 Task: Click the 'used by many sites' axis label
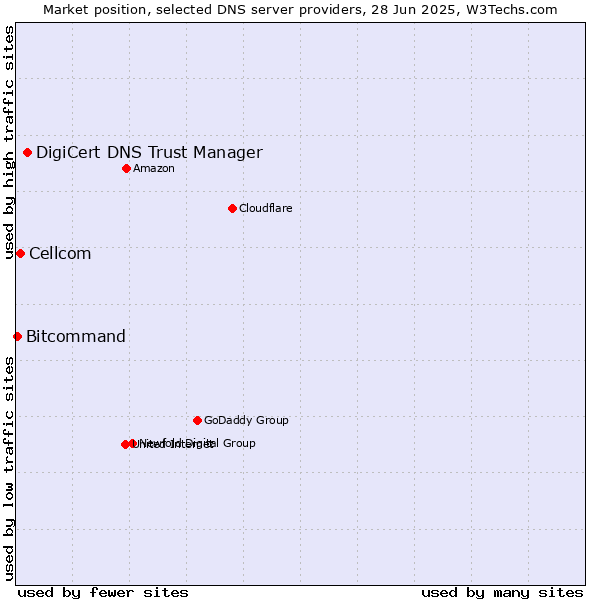tap(502, 593)
